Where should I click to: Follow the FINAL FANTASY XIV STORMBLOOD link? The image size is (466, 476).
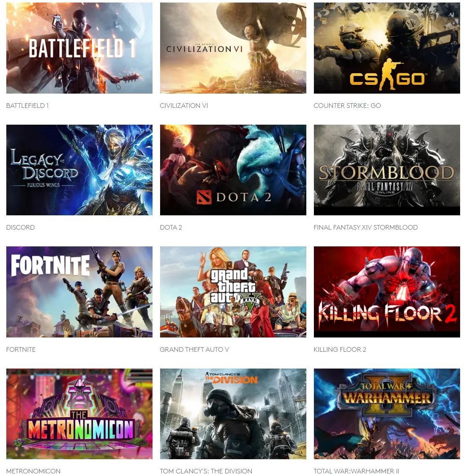(x=366, y=228)
